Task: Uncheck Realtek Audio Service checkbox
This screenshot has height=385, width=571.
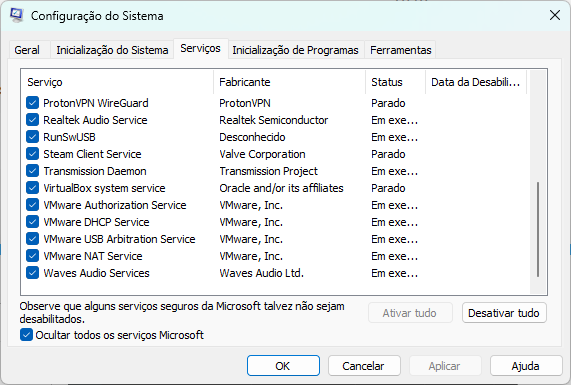Action: [32, 120]
